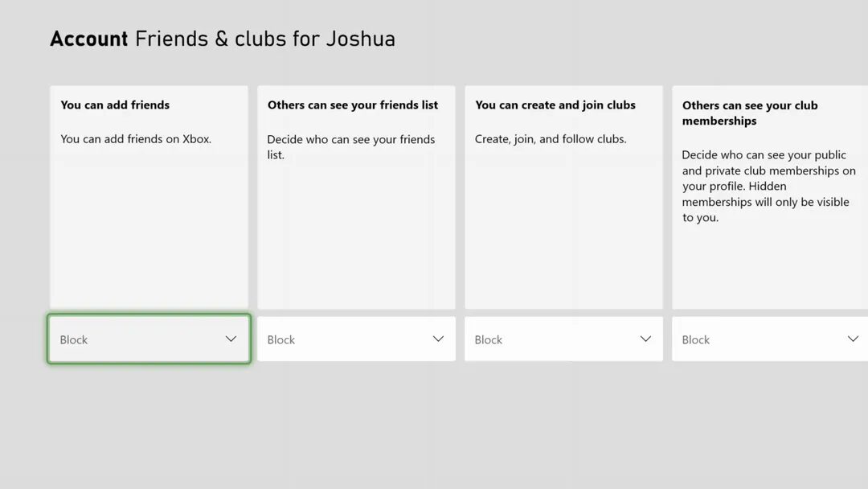
Task: Click chevron arrow on add friends dropdown
Action: (231, 339)
